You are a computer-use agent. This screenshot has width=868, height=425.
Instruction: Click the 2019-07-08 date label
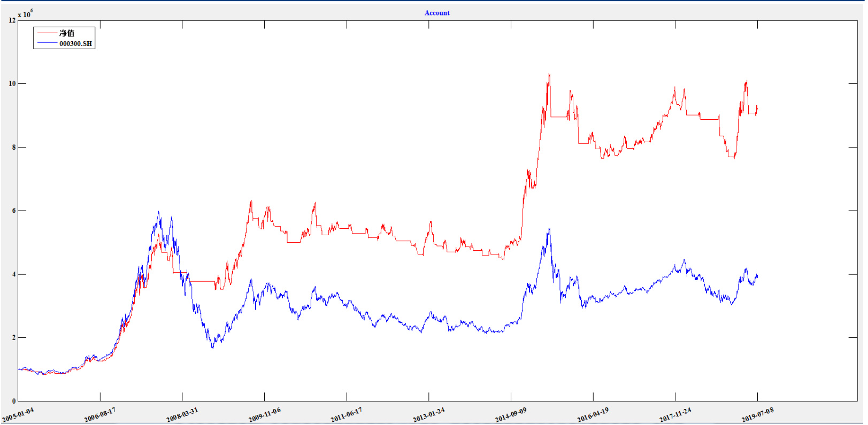click(757, 415)
